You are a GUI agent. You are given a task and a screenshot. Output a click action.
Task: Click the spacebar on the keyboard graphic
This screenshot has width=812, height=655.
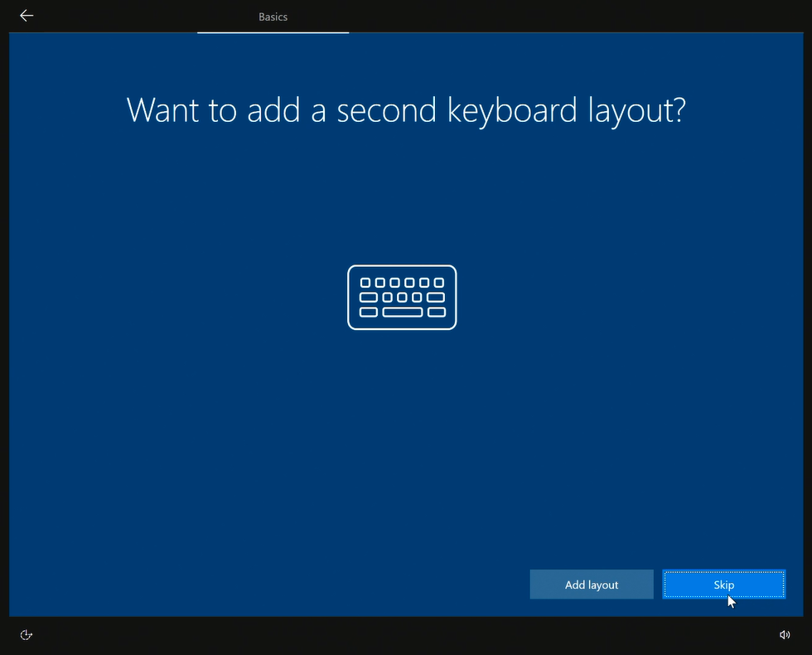point(402,313)
